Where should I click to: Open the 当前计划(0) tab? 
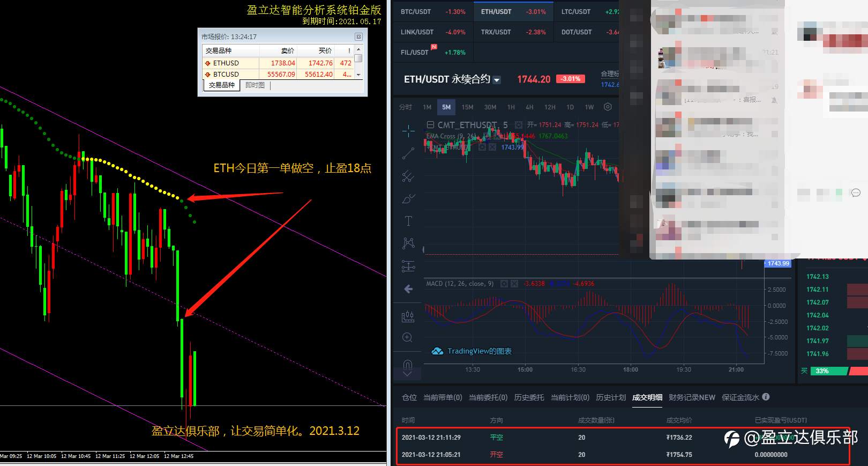point(570,397)
